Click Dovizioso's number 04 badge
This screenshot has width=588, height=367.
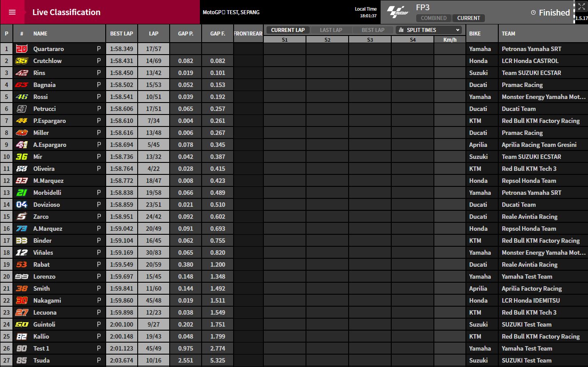[21, 205]
